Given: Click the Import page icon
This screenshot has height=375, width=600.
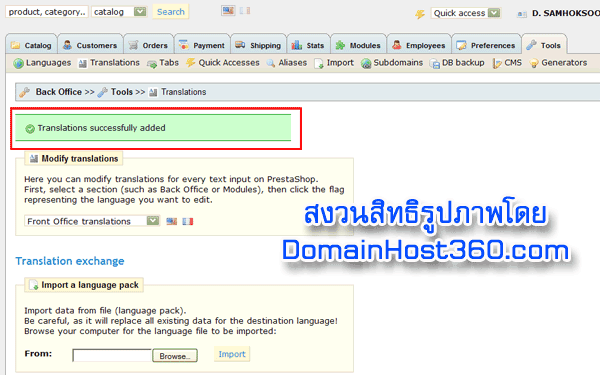Looking at the screenshot, I should pyautogui.click(x=319, y=64).
